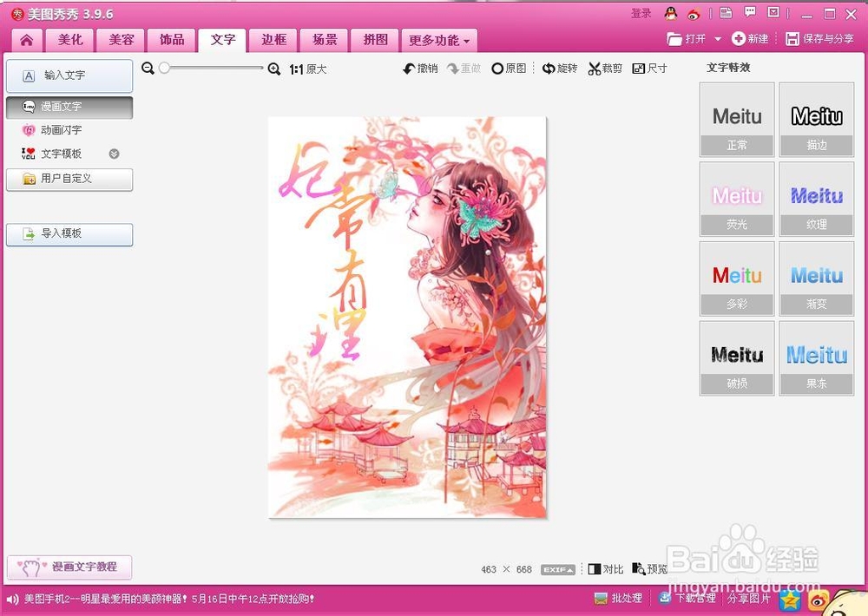
Task: Select the 文字 tab
Action: pos(222,40)
